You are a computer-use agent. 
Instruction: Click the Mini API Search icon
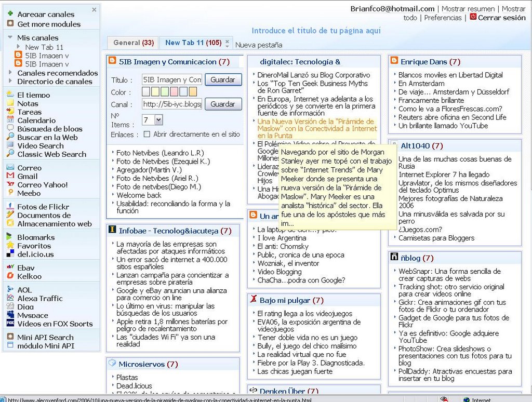click(10, 337)
